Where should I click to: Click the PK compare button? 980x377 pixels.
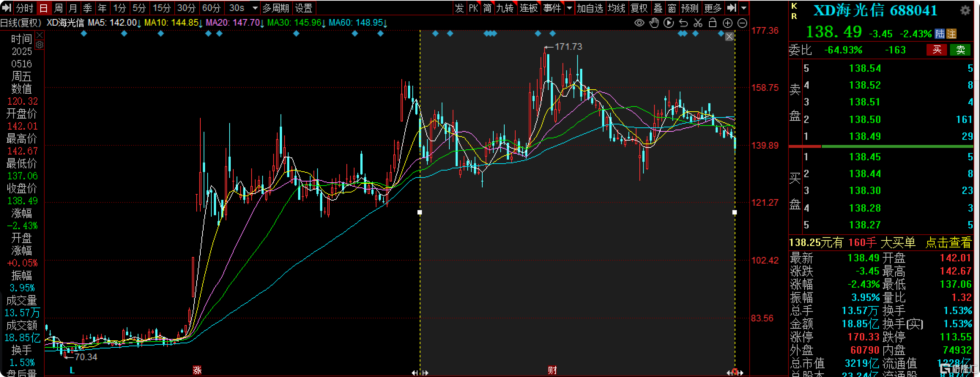(x=473, y=8)
